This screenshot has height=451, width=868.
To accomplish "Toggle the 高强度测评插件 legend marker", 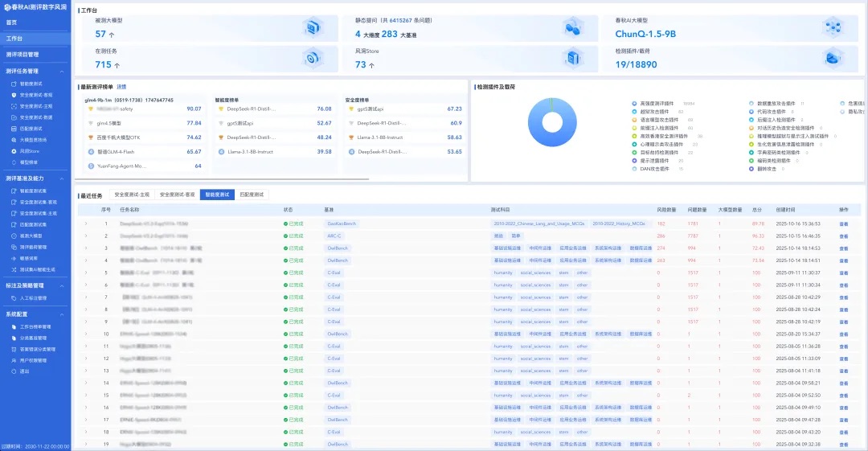I will (x=634, y=104).
